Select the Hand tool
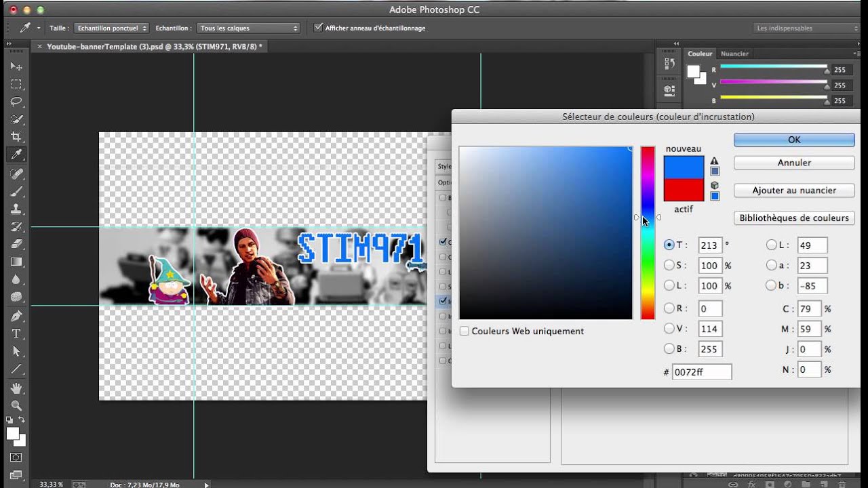 (16, 388)
